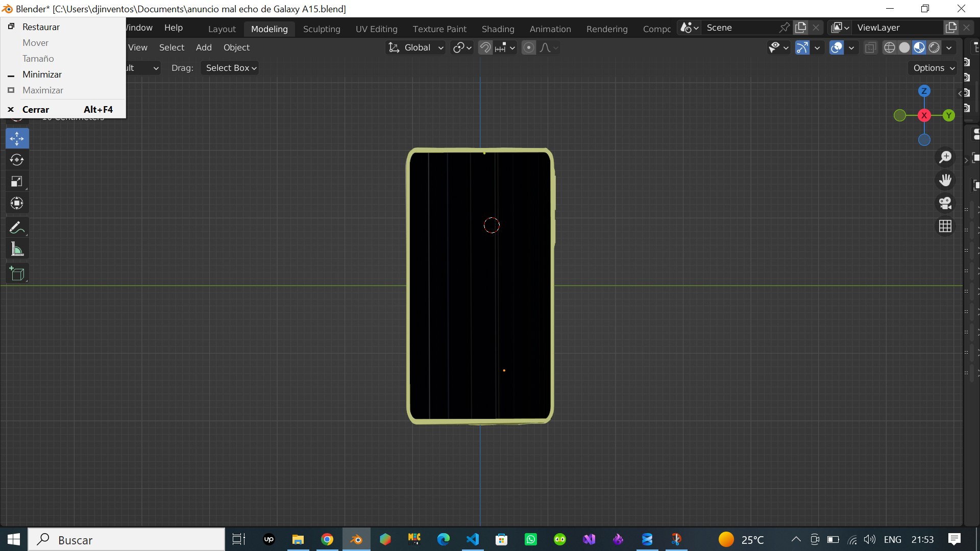Toggle snapping magnet button

click(x=485, y=47)
